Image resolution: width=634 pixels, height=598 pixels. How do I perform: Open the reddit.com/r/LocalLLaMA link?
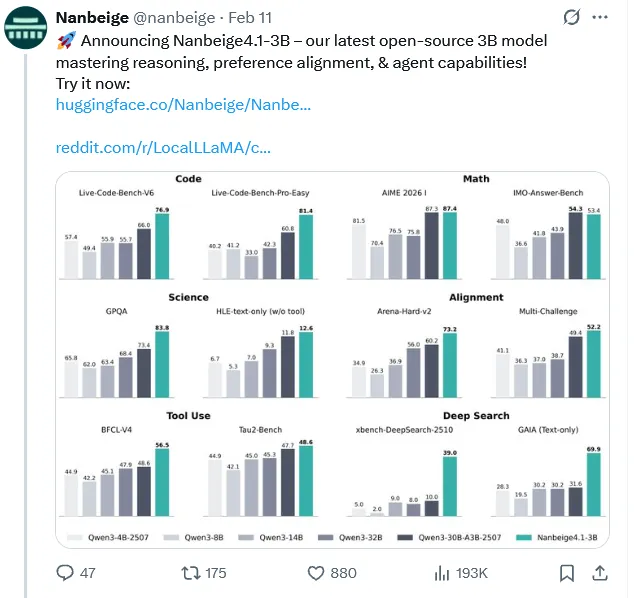163,148
